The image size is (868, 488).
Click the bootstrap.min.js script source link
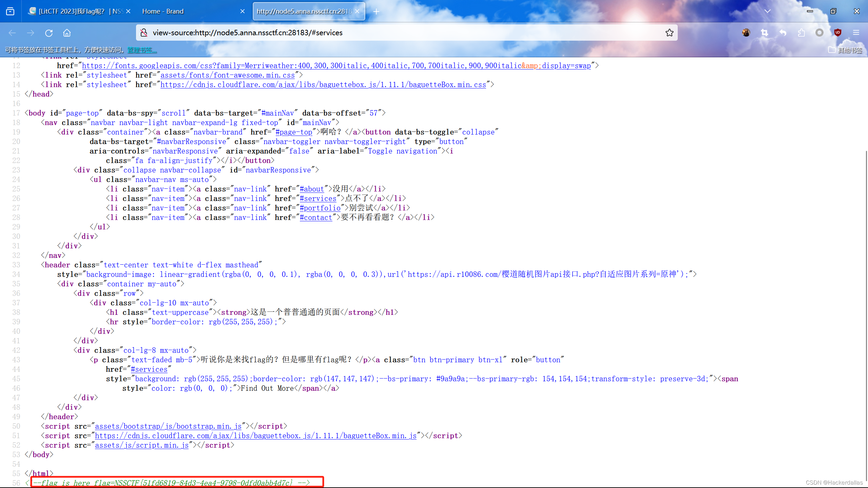[168, 426]
